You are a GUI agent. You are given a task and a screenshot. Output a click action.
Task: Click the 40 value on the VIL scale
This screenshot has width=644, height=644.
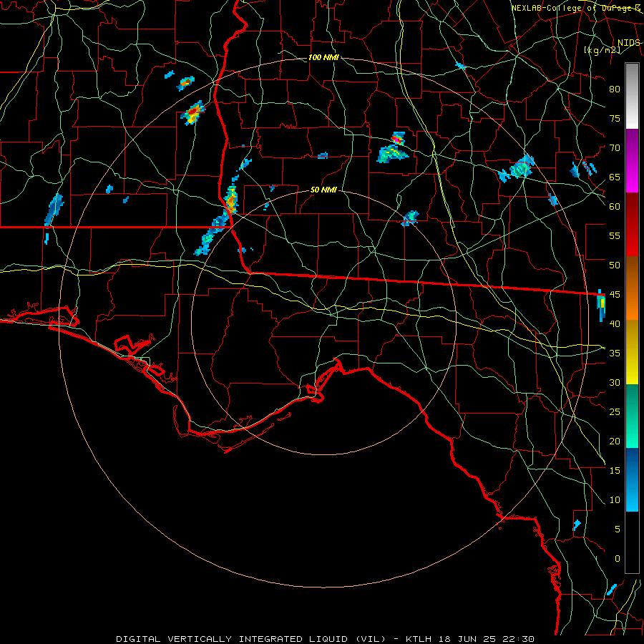(615, 323)
